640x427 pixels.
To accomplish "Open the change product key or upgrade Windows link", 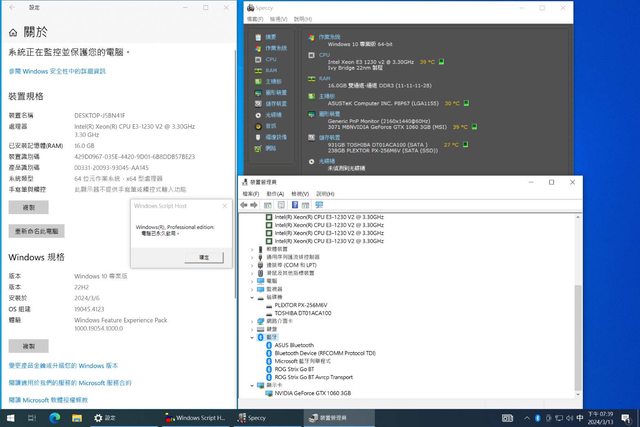I will [63, 366].
